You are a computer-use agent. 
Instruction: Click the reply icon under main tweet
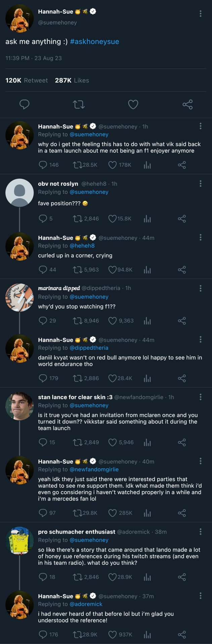[25, 104]
